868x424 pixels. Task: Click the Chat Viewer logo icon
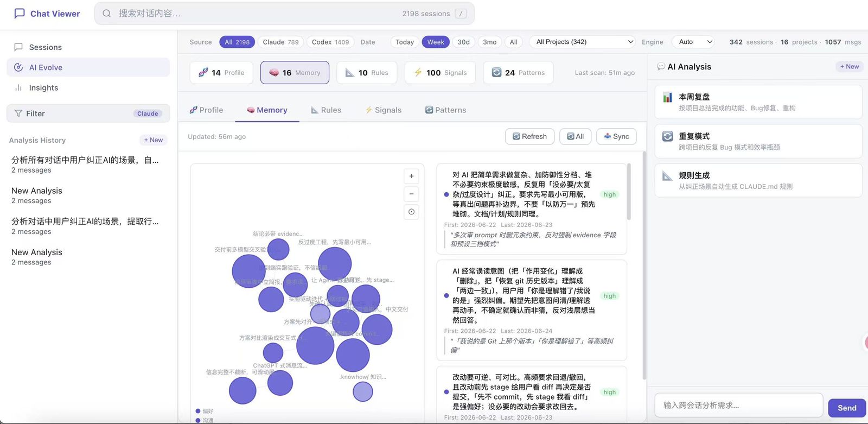click(20, 14)
